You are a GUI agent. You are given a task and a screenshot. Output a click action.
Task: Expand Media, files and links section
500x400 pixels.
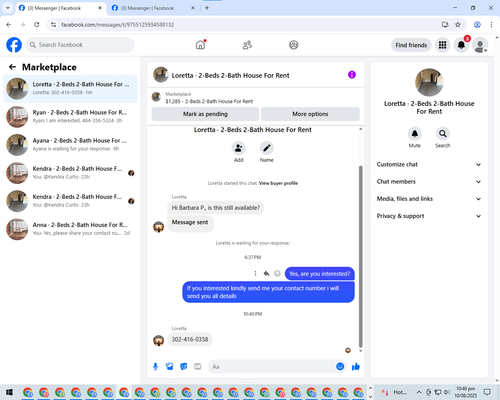429,199
